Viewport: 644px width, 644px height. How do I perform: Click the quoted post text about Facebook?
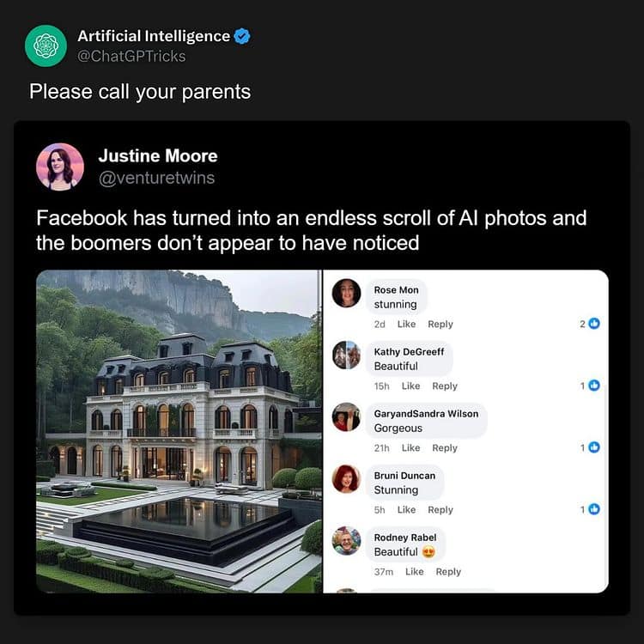point(311,230)
